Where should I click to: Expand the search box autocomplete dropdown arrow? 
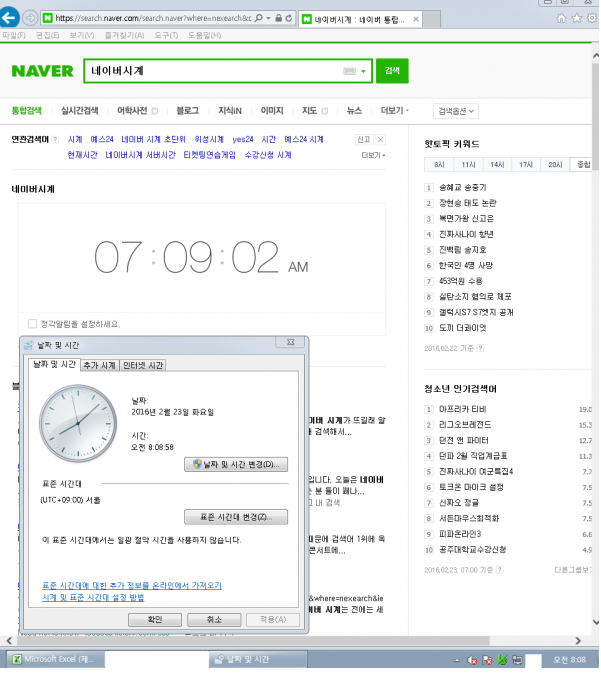[364, 71]
